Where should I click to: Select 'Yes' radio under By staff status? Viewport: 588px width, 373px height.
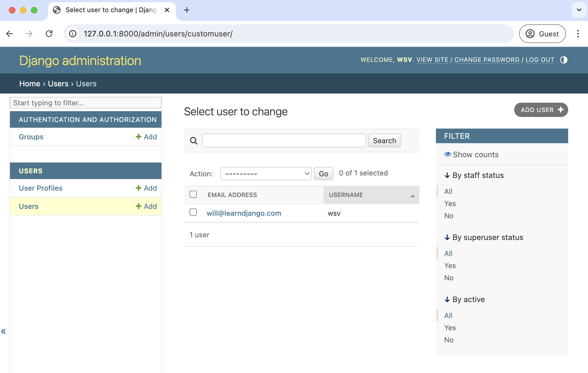pyautogui.click(x=450, y=203)
